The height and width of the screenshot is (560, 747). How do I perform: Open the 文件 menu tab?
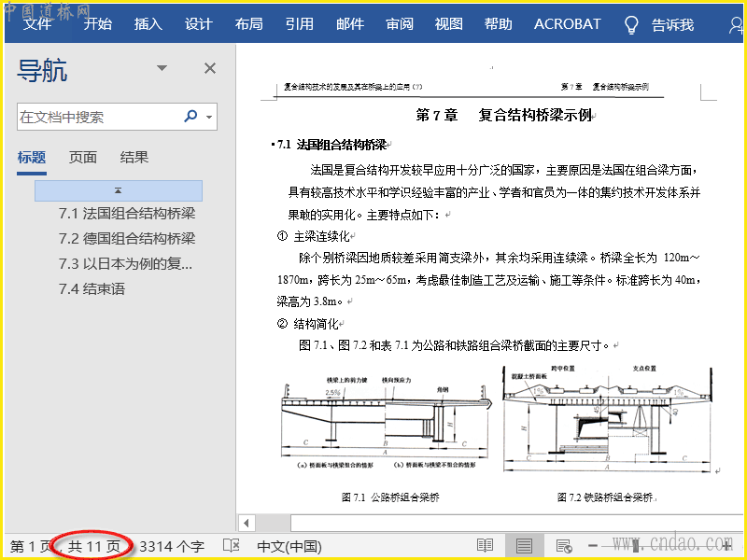37,24
